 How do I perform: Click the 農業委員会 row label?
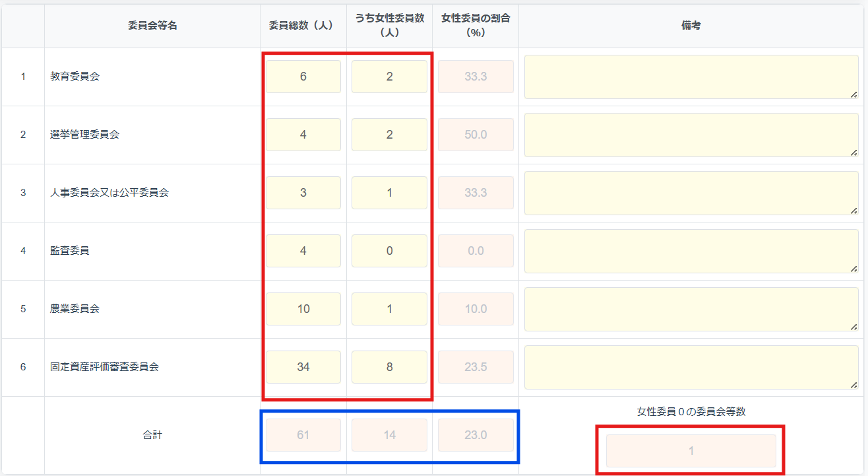75,309
